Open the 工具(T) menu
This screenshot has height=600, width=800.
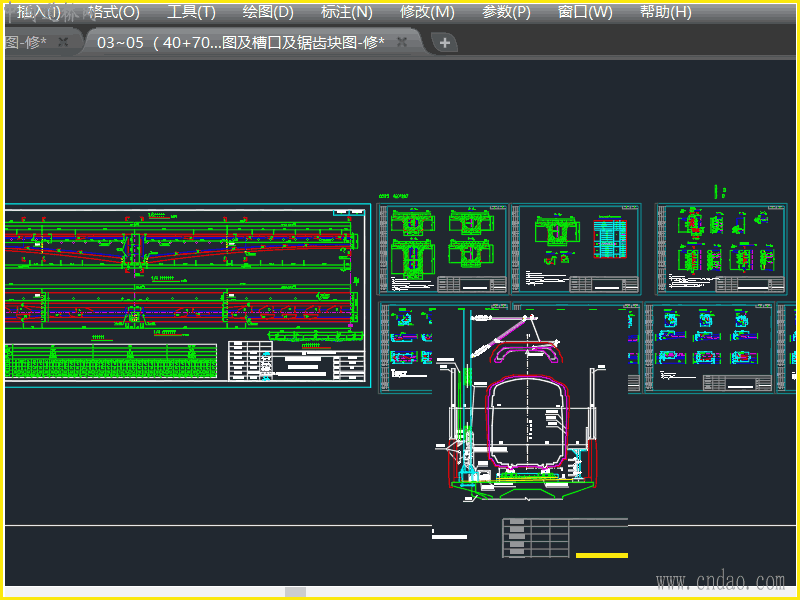pyautogui.click(x=191, y=12)
